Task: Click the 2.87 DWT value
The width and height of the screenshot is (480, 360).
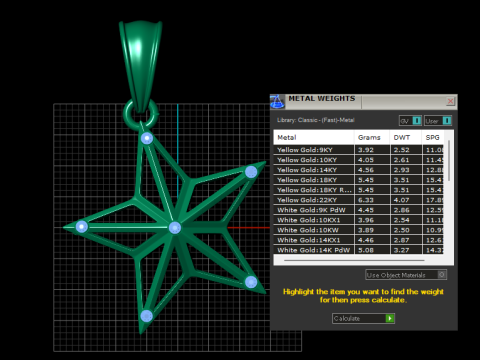Action: coord(401,240)
